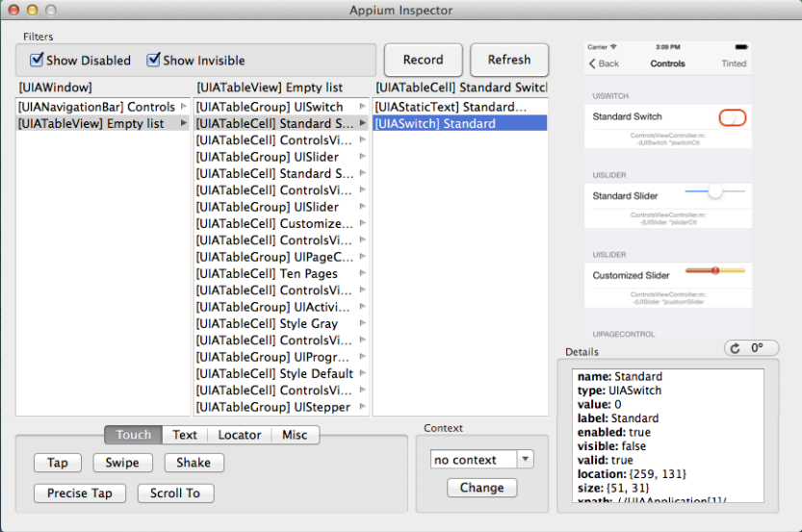Click Customized Slider red knob in preview
This screenshot has height=532, width=802.
[715, 271]
